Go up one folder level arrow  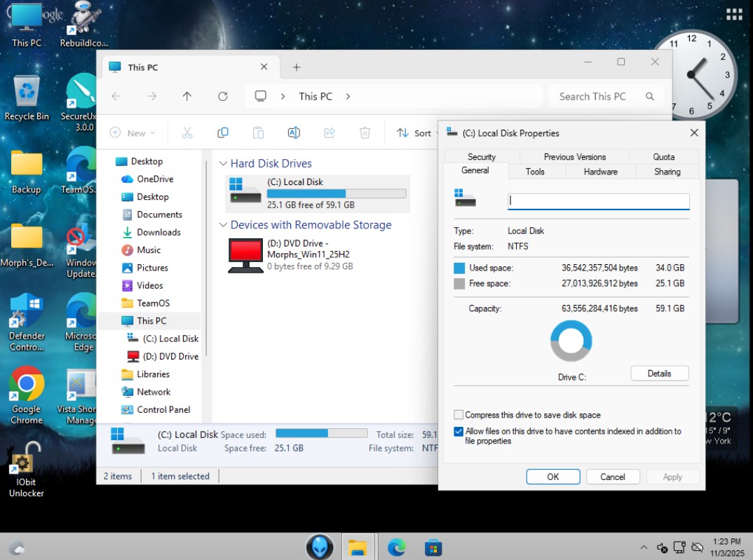click(x=187, y=97)
